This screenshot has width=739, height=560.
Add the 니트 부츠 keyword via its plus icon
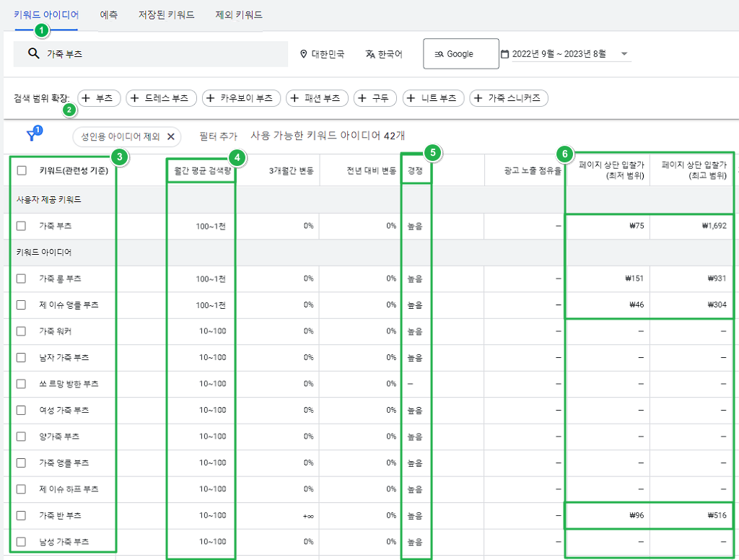coord(413,98)
